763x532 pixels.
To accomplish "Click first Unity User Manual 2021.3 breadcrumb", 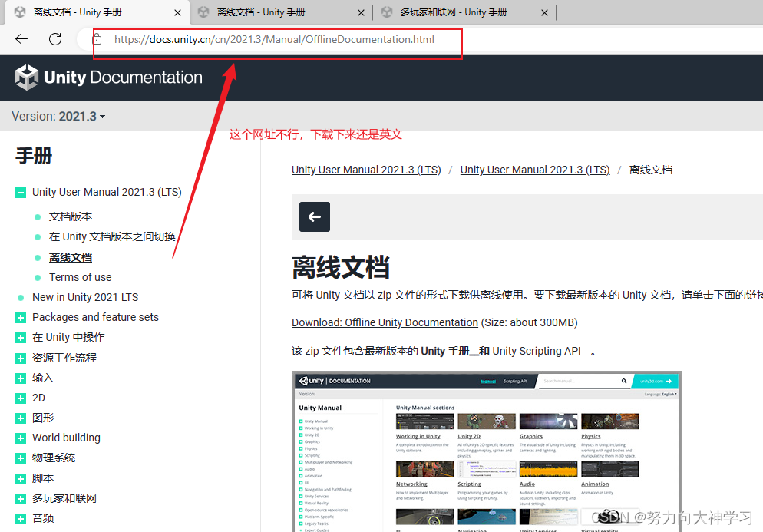I will coord(366,170).
